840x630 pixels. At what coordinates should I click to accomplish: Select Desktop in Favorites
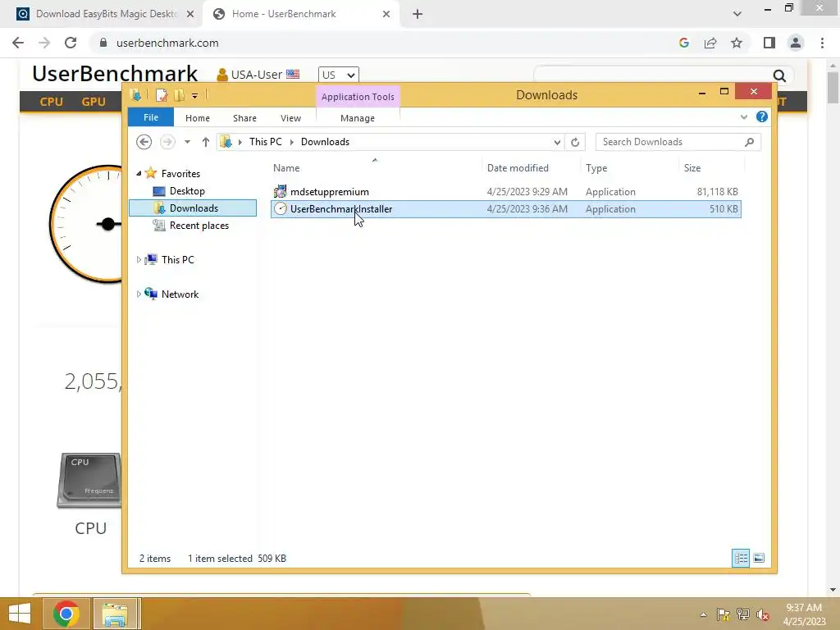pos(186,190)
